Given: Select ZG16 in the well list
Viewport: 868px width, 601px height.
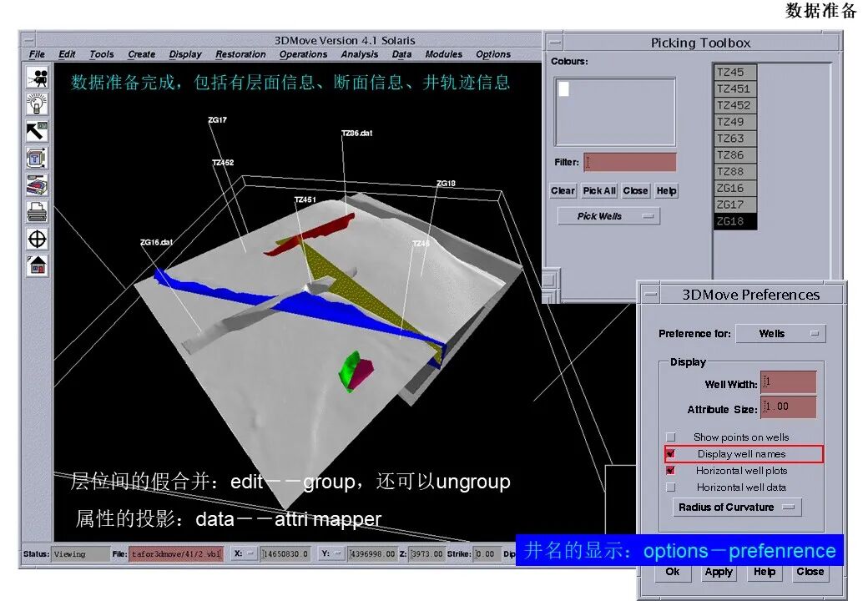Looking at the screenshot, I should click(x=735, y=188).
